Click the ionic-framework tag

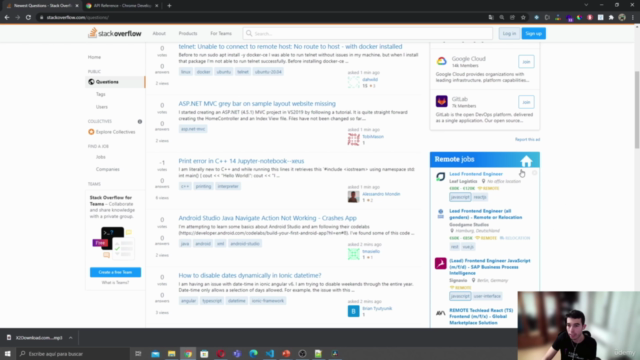pos(268,301)
